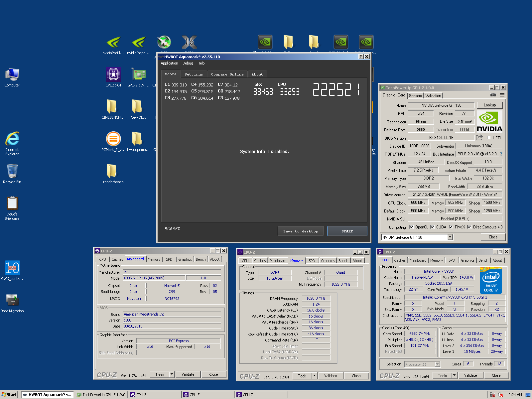
Task: Open Doug's Briefcase icon
Action: pos(12,208)
